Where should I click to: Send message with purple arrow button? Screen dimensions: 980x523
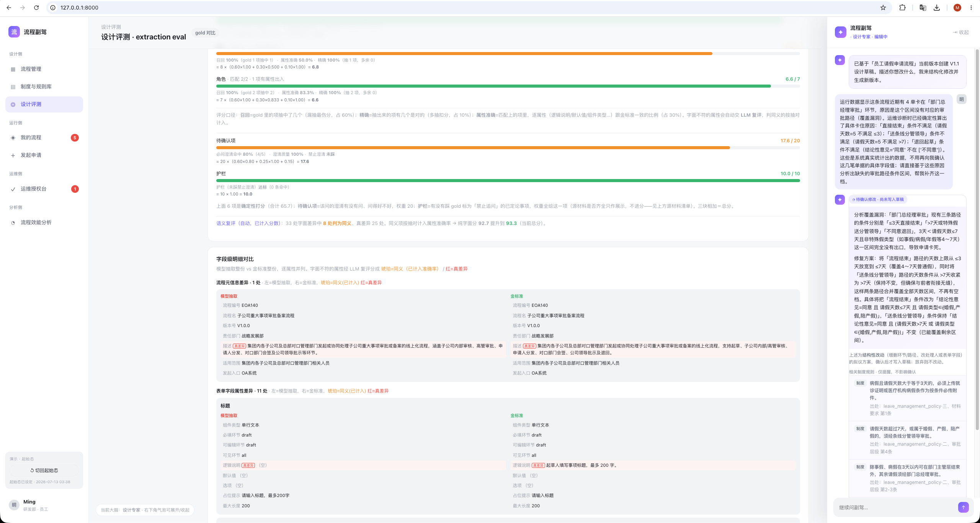point(963,507)
